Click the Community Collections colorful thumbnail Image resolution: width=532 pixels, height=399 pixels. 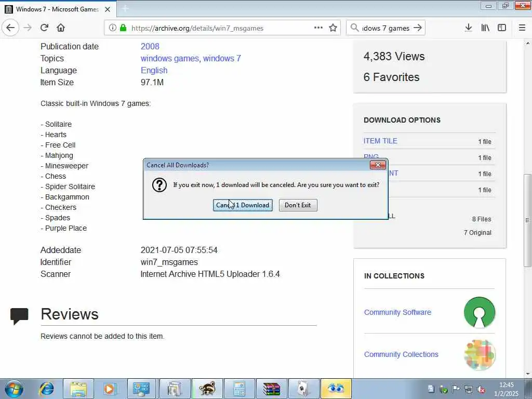[x=480, y=355]
